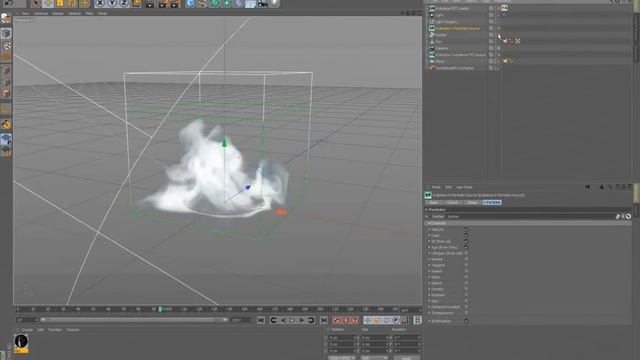Go to end of animation
640x360 pixels.
[x=324, y=320]
